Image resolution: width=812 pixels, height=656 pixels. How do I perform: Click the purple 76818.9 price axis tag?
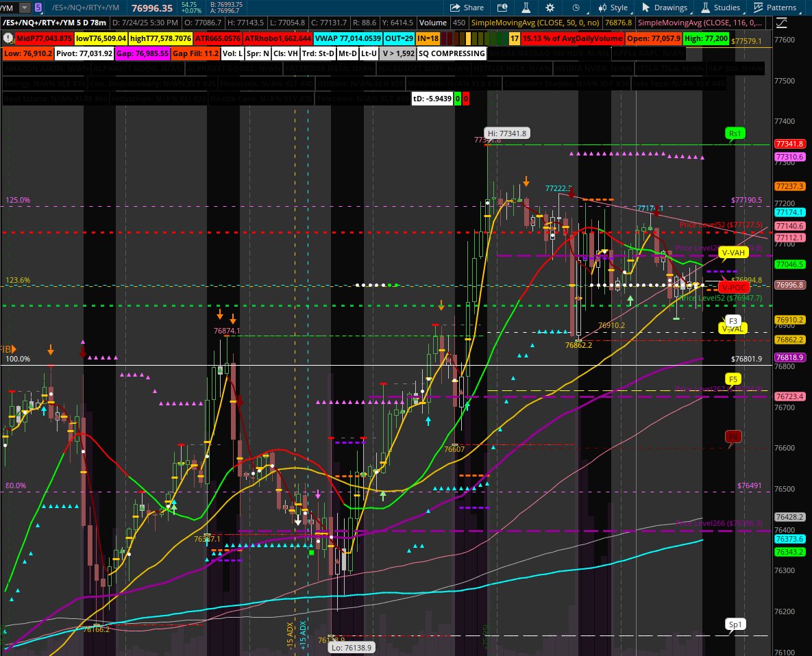[x=789, y=357]
